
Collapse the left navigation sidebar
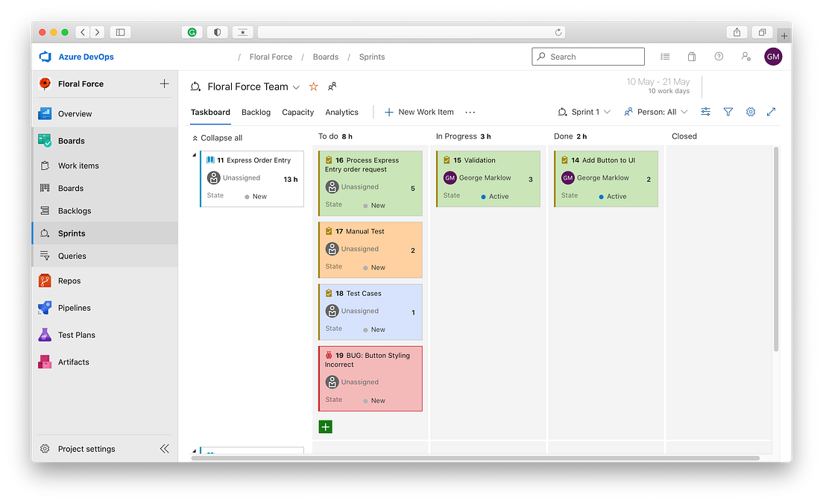pos(164,449)
